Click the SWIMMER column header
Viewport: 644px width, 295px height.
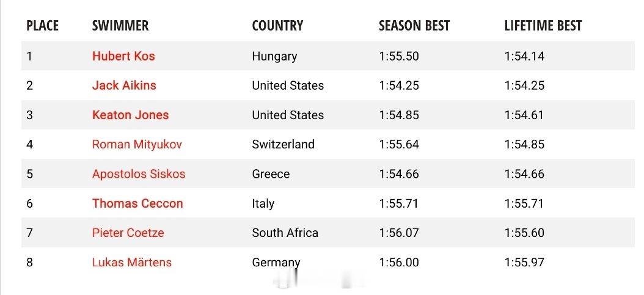coord(120,26)
